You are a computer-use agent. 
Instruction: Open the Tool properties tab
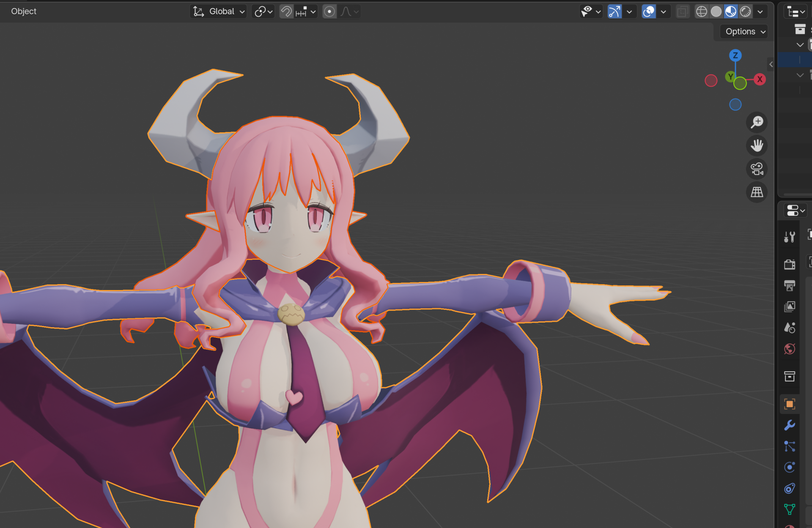(x=790, y=237)
